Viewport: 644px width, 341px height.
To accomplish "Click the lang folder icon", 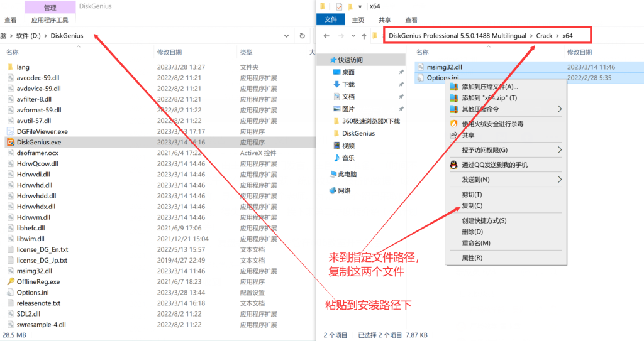I will [x=11, y=67].
